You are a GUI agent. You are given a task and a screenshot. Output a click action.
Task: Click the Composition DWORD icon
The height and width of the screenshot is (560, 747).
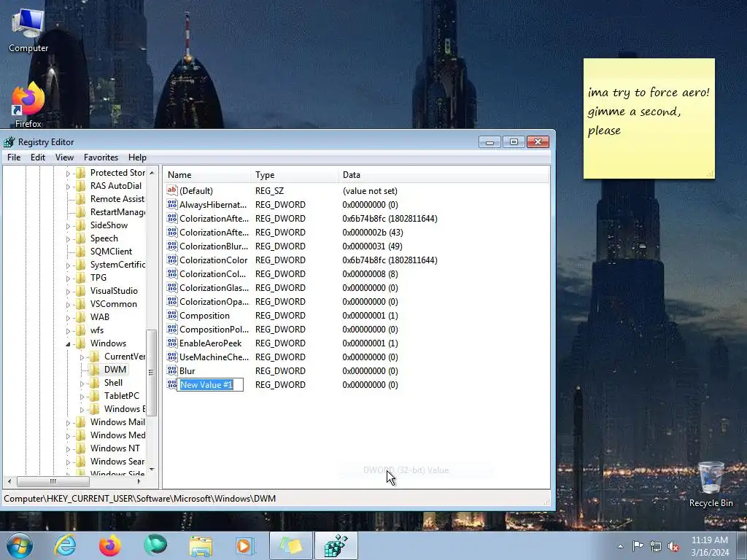click(x=172, y=315)
